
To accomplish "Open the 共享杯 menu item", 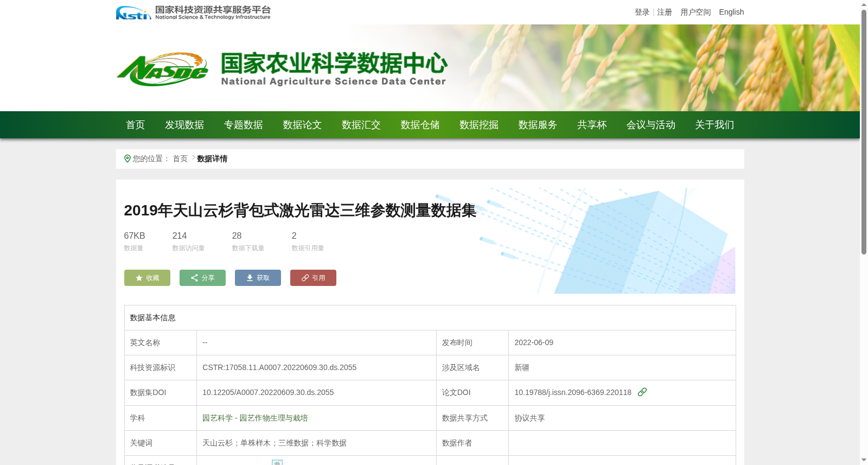I will point(592,125).
